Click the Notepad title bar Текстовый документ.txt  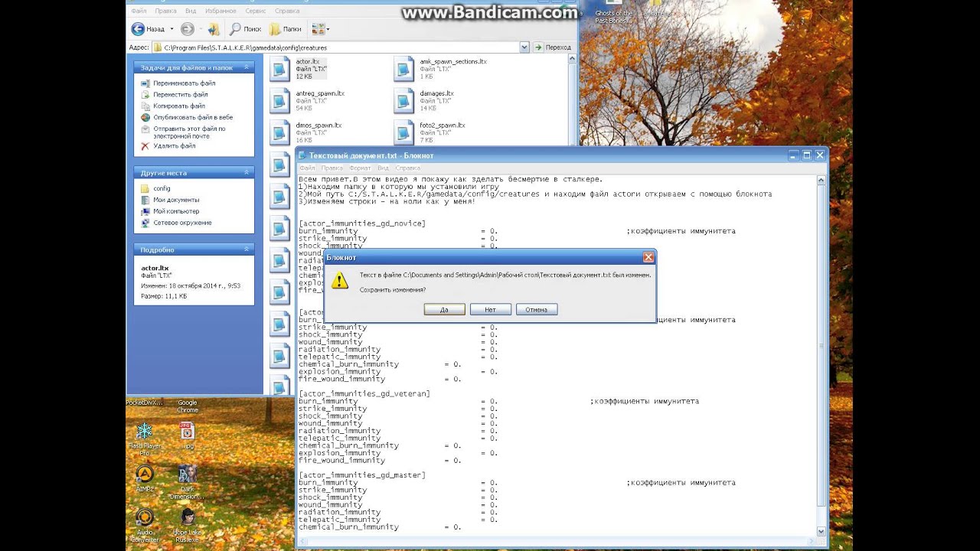pyautogui.click(x=371, y=155)
